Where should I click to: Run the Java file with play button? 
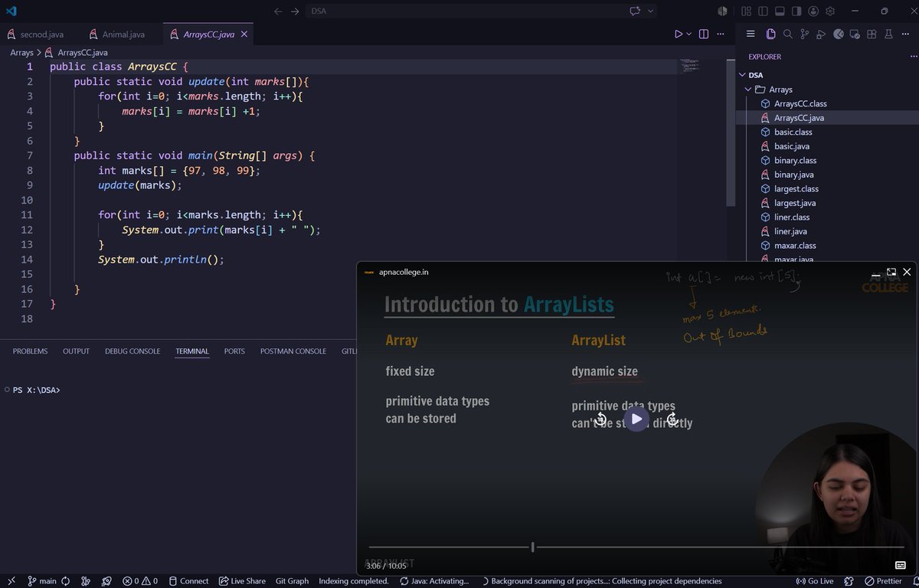pyautogui.click(x=678, y=34)
